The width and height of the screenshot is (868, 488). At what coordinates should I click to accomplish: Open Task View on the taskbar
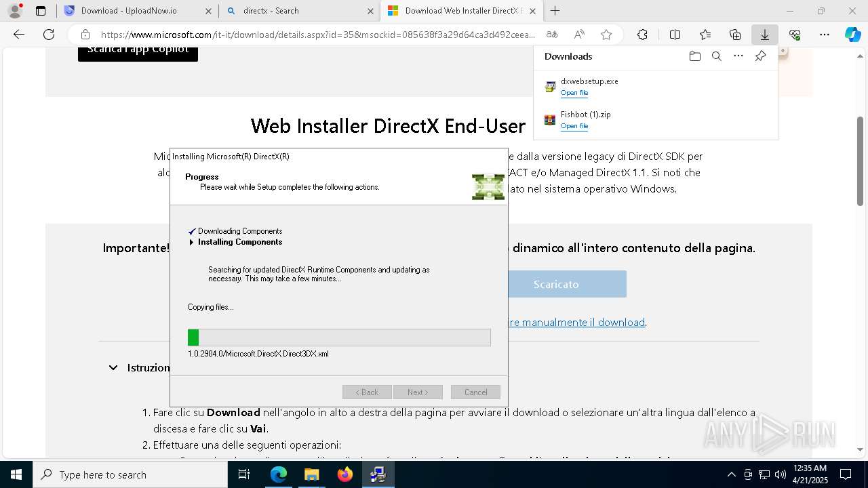[x=245, y=474]
